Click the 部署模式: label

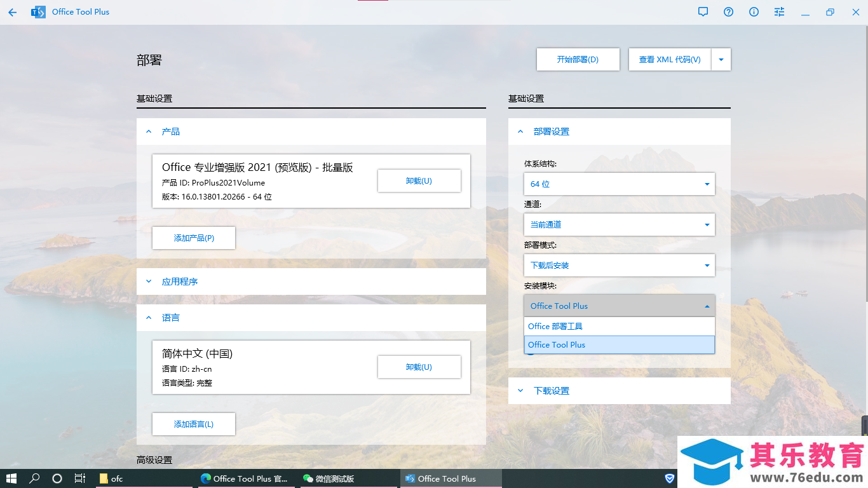pos(541,245)
